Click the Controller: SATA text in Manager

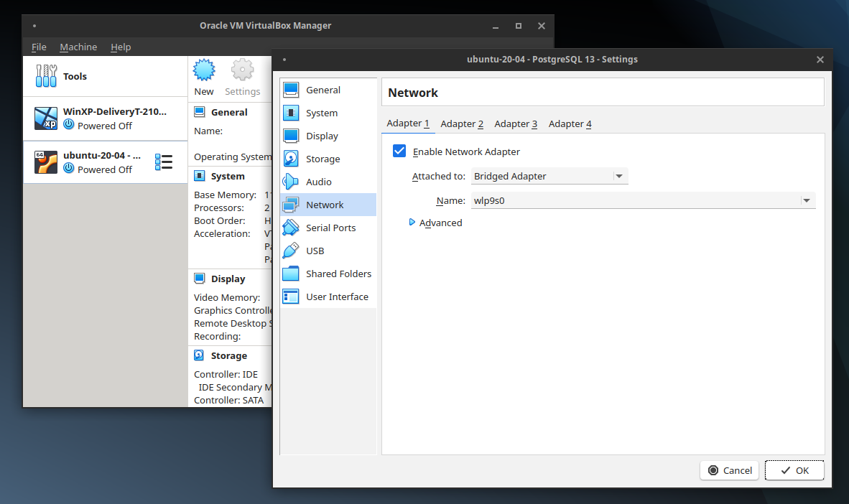[x=228, y=401]
